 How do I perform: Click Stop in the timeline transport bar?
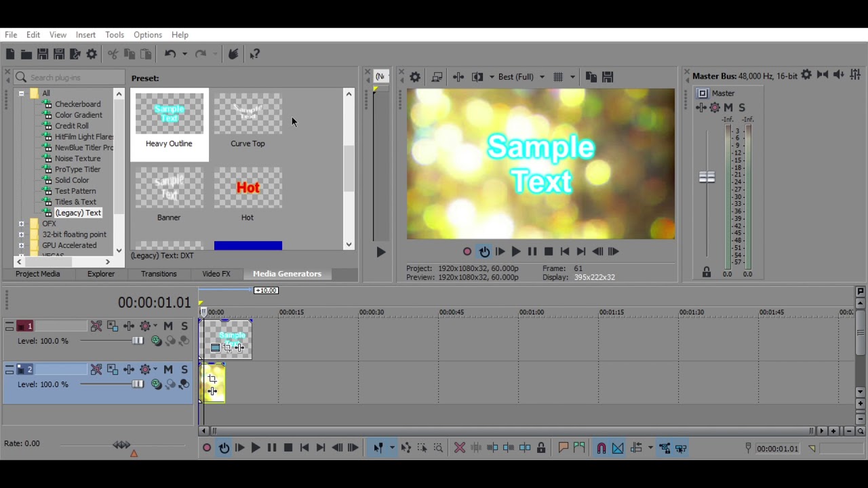click(288, 448)
